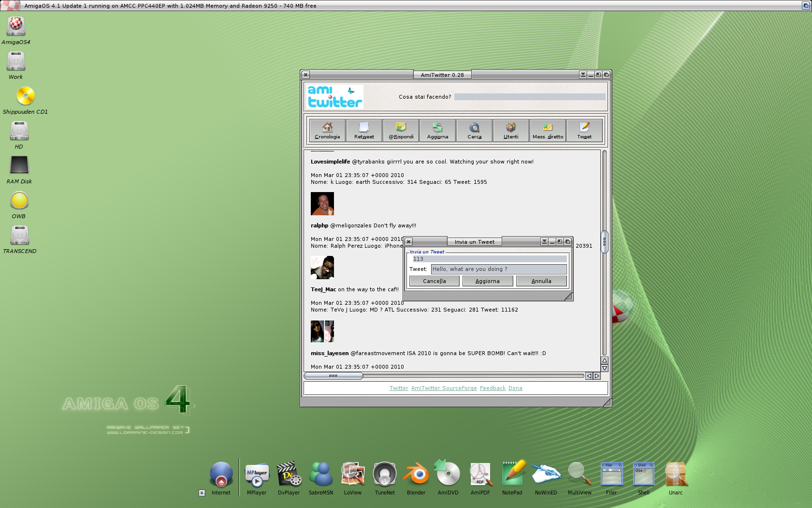812x508 pixels.
Task: Launch DvPlayer from the dock
Action: click(289, 475)
